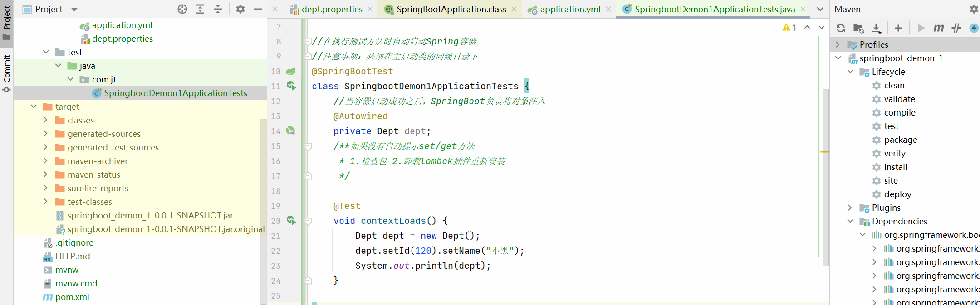Viewport: 980px width, 305px height.
Task: Close the application.yml tab
Action: pos(608,9)
